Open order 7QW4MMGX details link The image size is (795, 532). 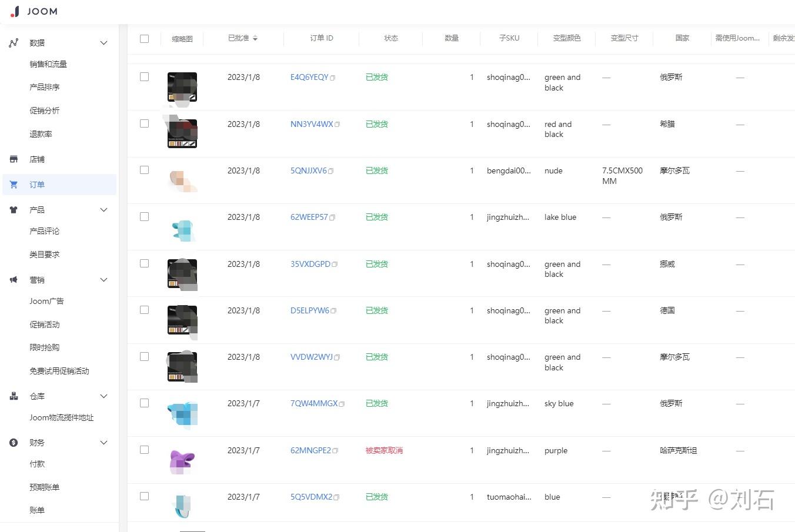[x=313, y=403]
